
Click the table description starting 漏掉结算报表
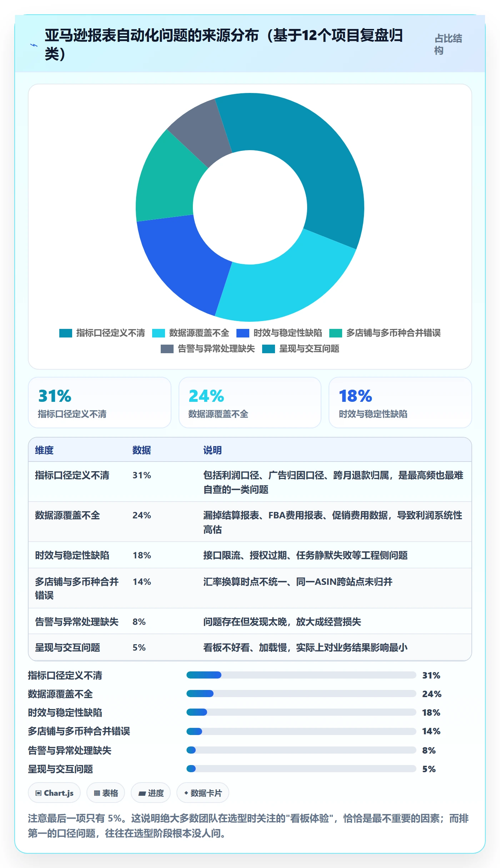pos(332,522)
